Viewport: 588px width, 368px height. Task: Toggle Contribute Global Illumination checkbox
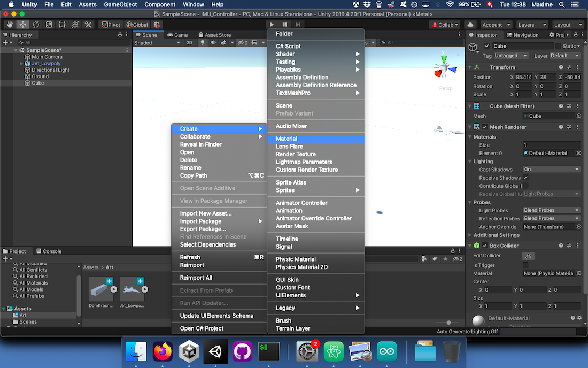[x=525, y=186]
